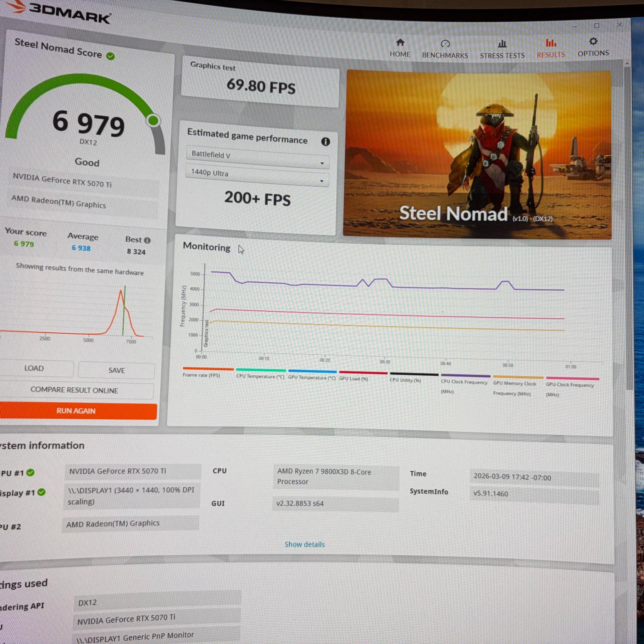644x644 pixels.
Task: Click the green validation check beside Steel Nomad Score
Action: point(110,56)
